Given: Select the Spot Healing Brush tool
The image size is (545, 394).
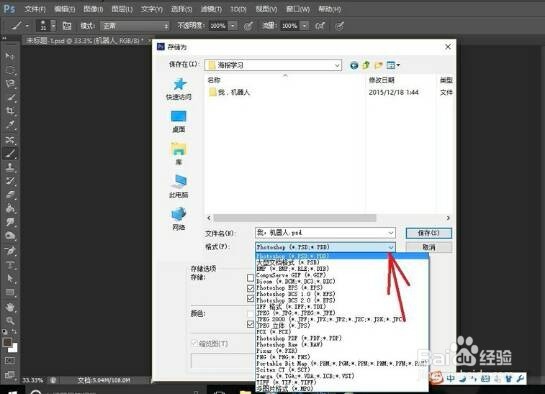Looking at the screenshot, I should pos(10,140).
